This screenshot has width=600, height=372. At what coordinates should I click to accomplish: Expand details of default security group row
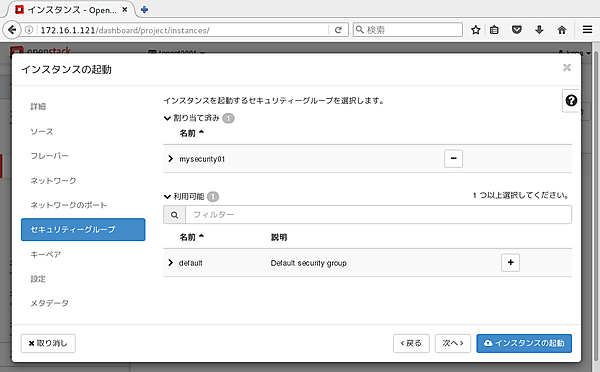(x=171, y=263)
